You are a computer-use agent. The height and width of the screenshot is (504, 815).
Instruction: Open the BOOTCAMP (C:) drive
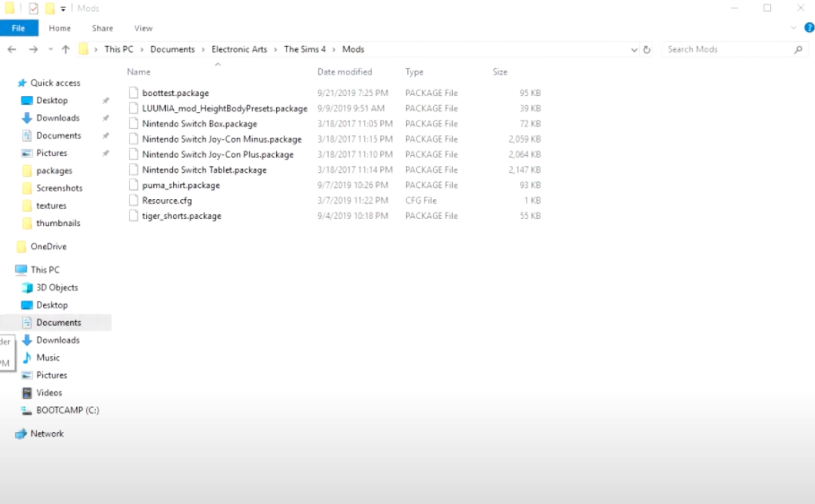tap(66, 411)
